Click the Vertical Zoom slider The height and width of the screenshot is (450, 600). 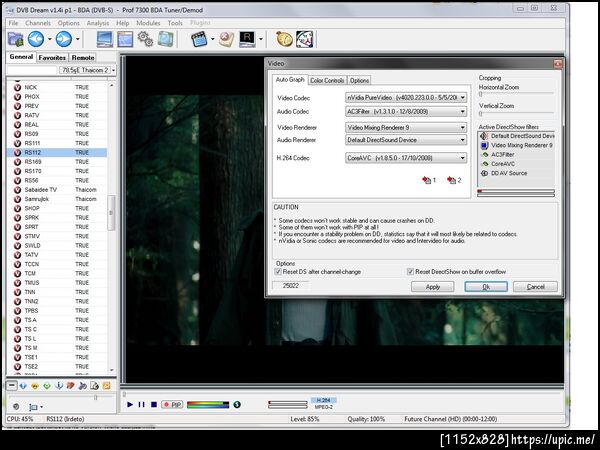516,113
